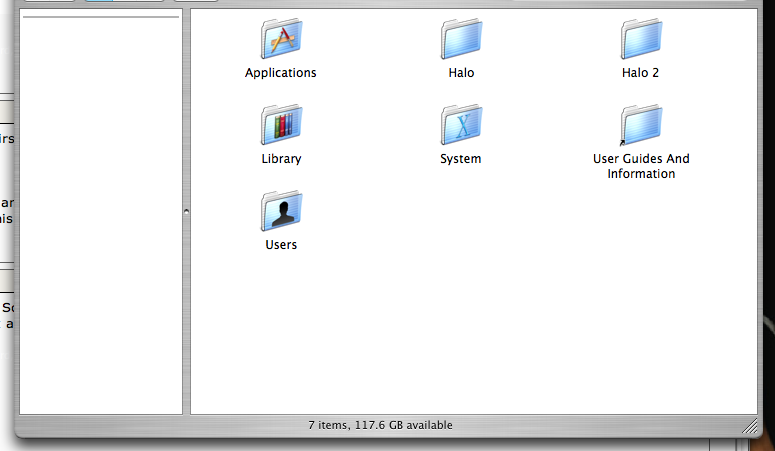The width and height of the screenshot is (775, 451).
Task: Select the Halo 2 folder icon
Action: coord(641,39)
